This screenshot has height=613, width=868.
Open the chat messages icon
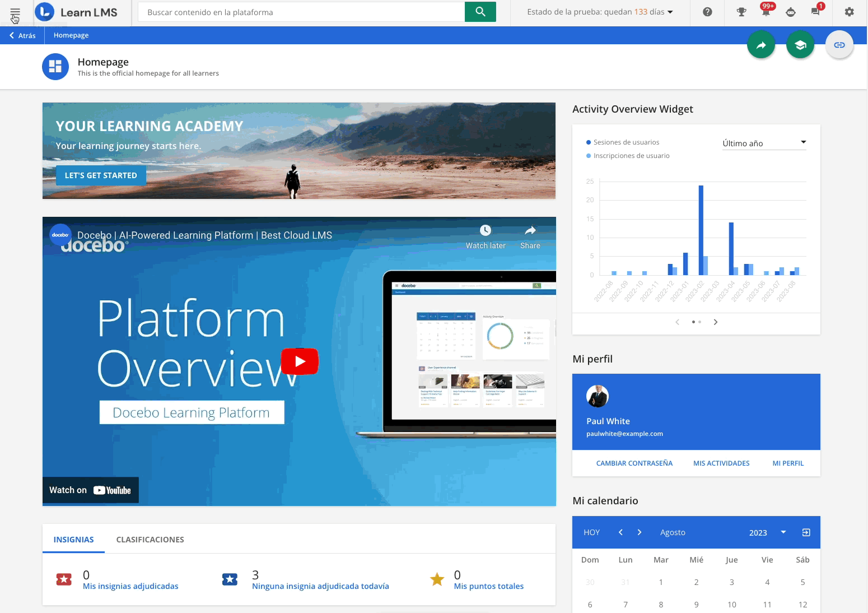pos(816,11)
